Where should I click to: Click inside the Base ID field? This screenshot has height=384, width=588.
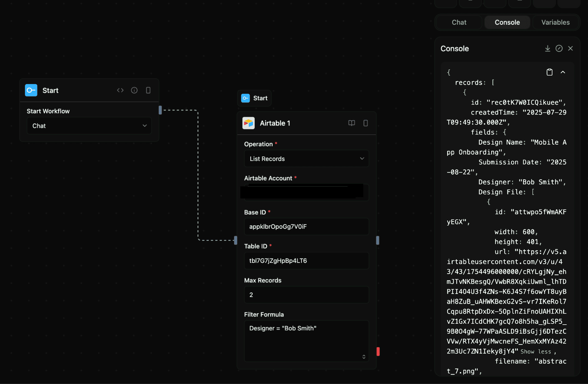pos(306,226)
